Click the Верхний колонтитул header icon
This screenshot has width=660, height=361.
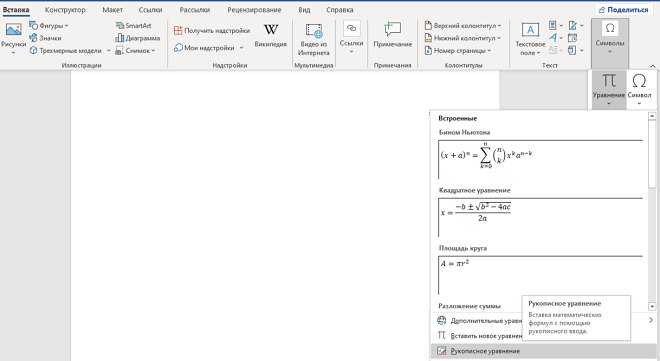pyautogui.click(x=428, y=26)
